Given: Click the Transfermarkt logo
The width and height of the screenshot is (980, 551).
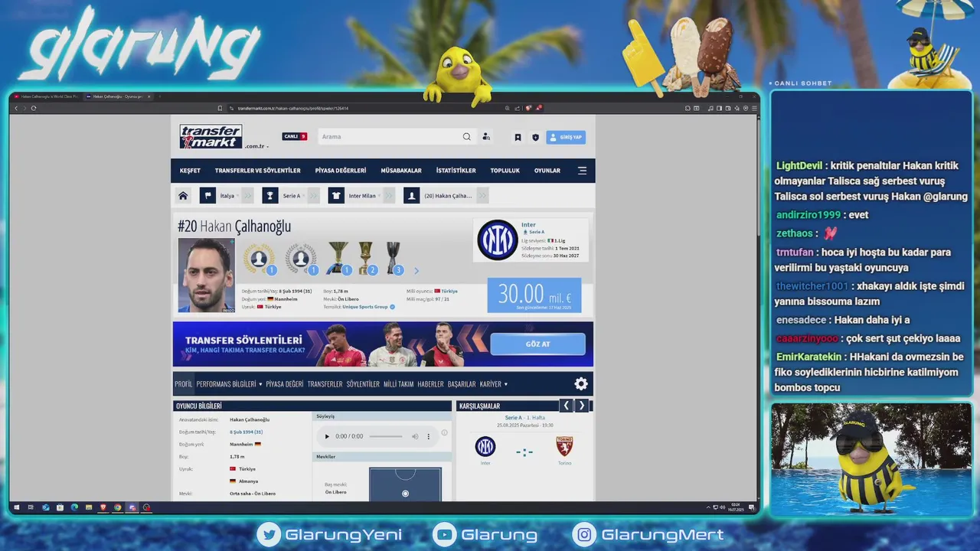Looking at the screenshot, I should tap(211, 136).
